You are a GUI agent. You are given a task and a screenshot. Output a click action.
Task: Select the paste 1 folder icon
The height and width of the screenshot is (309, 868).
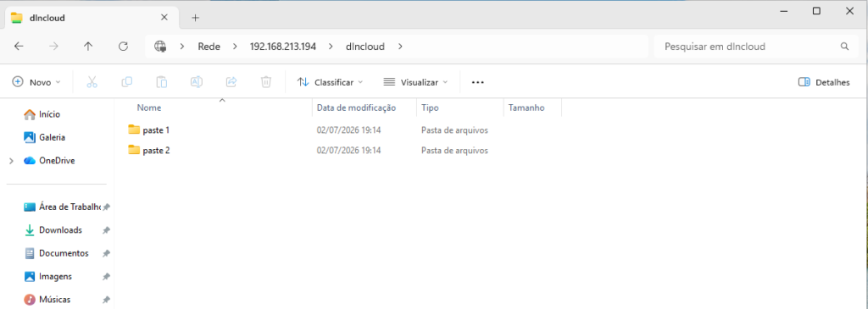pyautogui.click(x=134, y=130)
